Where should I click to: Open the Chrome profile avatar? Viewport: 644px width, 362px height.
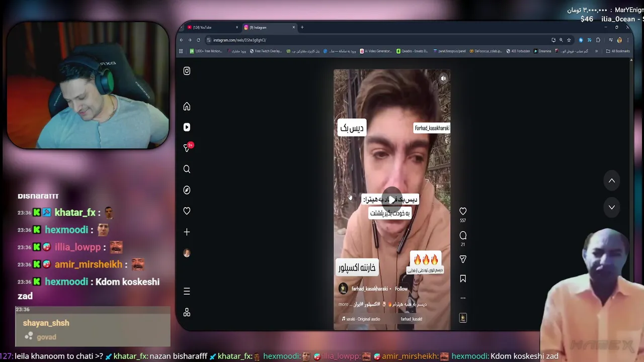coord(619,40)
